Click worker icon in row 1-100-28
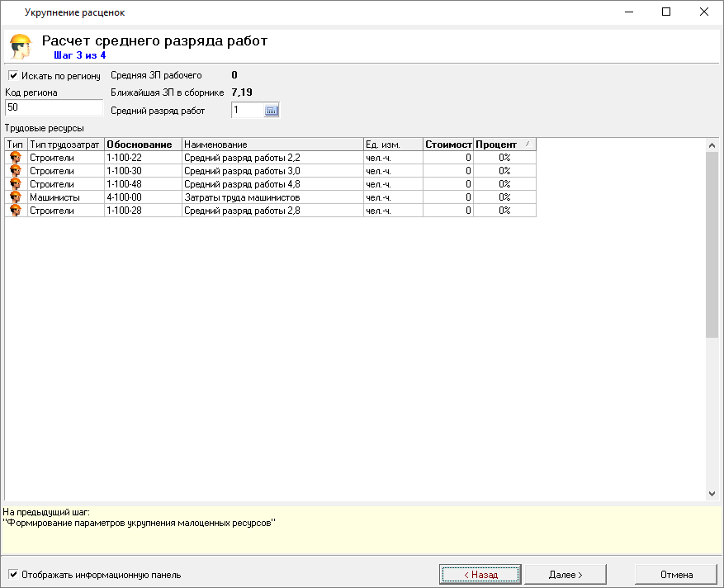724x588 pixels. point(15,211)
